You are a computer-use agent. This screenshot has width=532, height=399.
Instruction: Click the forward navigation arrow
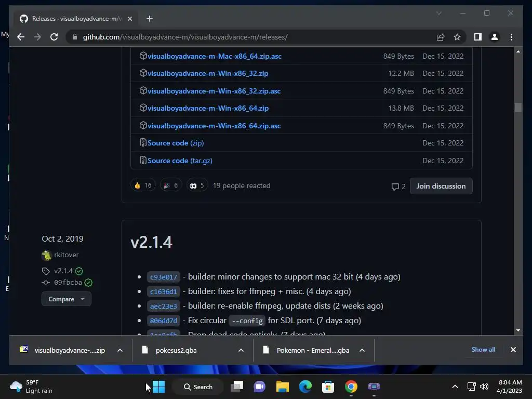(x=37, y=37)
